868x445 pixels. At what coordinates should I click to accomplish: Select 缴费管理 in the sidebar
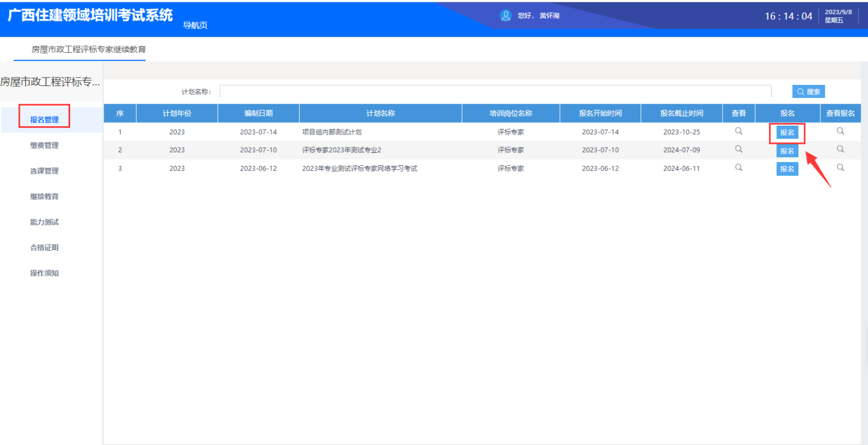[44, 145]
